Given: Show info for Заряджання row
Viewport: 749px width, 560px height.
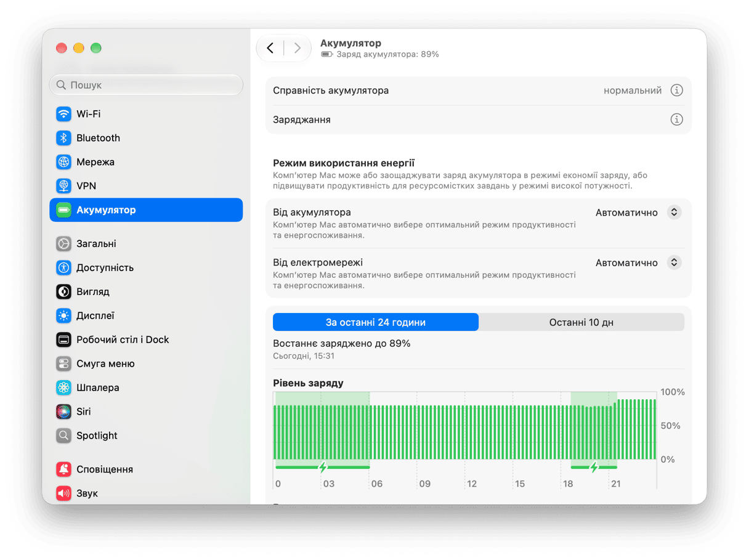Looking at the screenshot, I should point(676,120).
